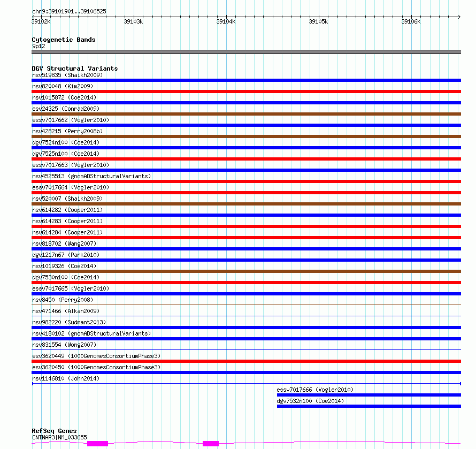Click the esv24325 (Conrad2009) label
The height and width of the screenshot is (449, 476).
[66, 109]
